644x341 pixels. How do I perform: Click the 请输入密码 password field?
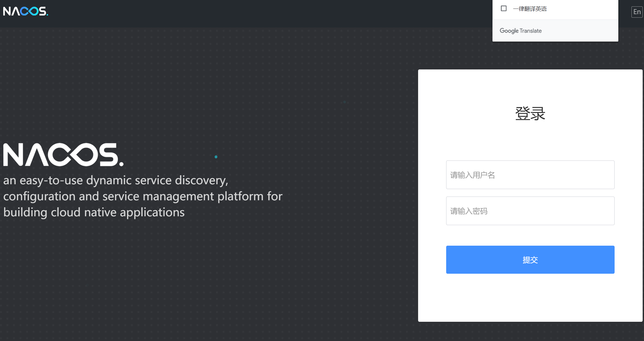tap(530, 211)
